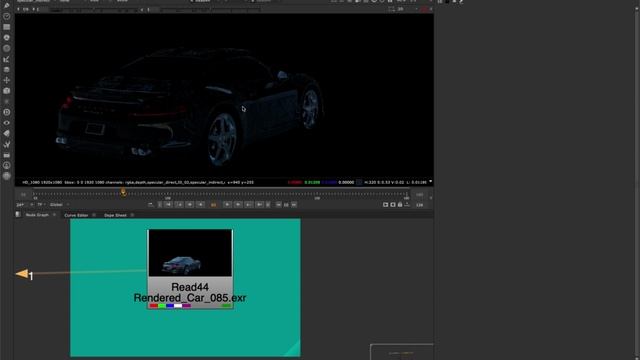Decrease gain with the left arrow
640x360 pixels.
click(18, 9)
